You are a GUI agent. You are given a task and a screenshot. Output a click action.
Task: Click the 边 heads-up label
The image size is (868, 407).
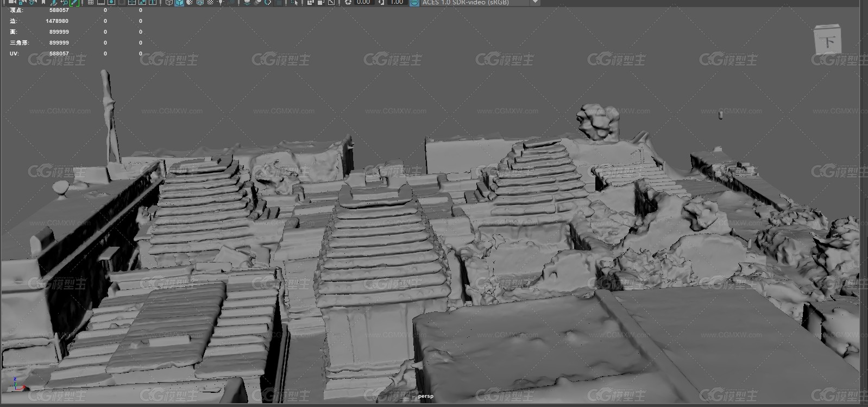(x=13, y=21)
